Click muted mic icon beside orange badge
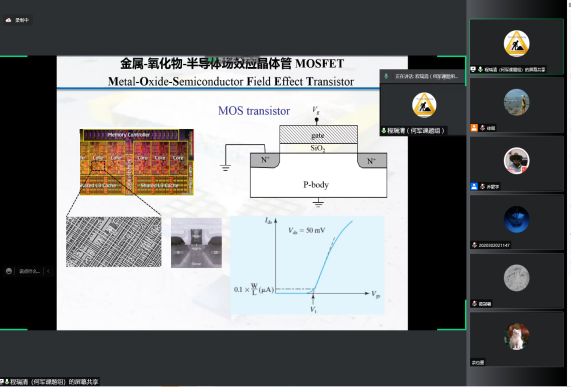The height and width of the screenshot is (387, 571). click(x=482, y=128)
